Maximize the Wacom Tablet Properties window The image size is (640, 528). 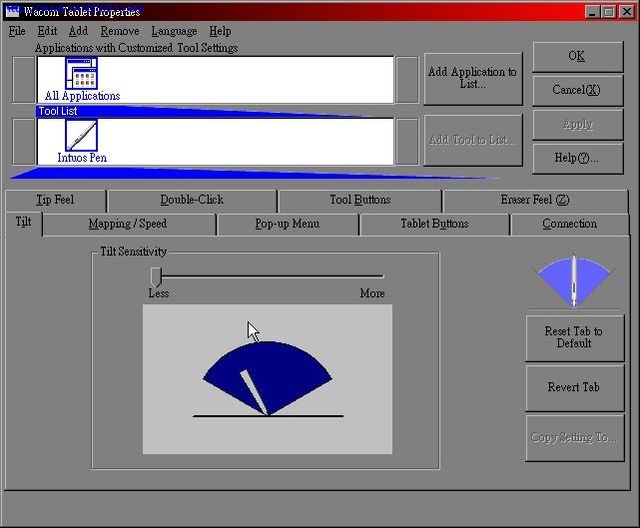tap(609, 11)
